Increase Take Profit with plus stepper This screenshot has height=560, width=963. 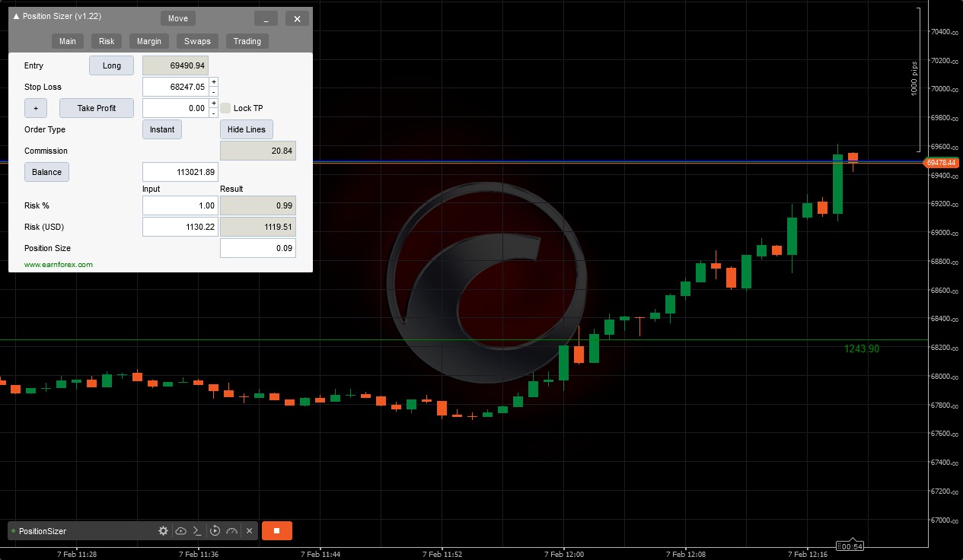click(214, 103)
